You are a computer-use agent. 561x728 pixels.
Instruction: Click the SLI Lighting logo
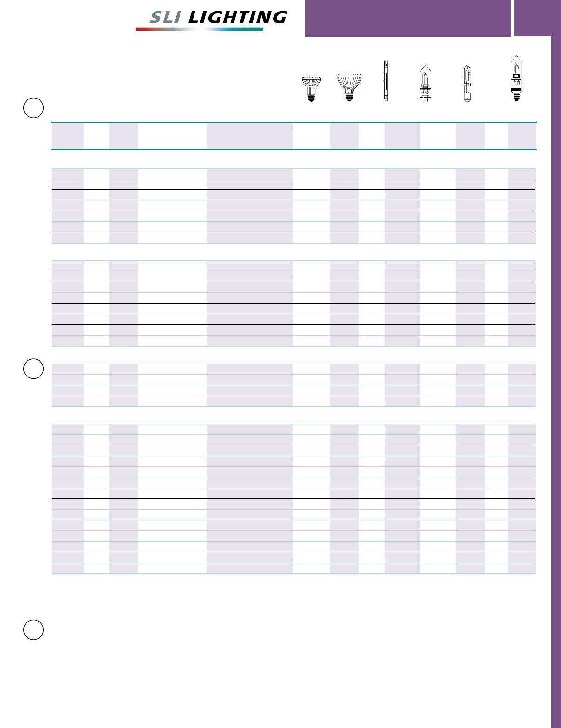click(x=211, y=20)
